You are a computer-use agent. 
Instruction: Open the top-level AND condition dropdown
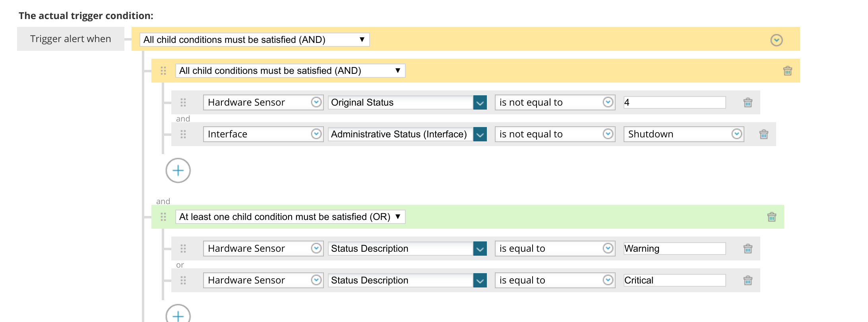click(x=254, y=40)
